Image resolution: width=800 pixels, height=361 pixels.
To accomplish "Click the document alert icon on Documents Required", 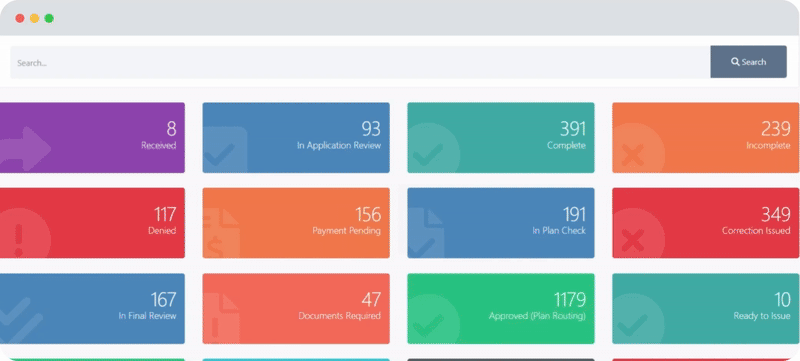I will (x=221, y=319).
